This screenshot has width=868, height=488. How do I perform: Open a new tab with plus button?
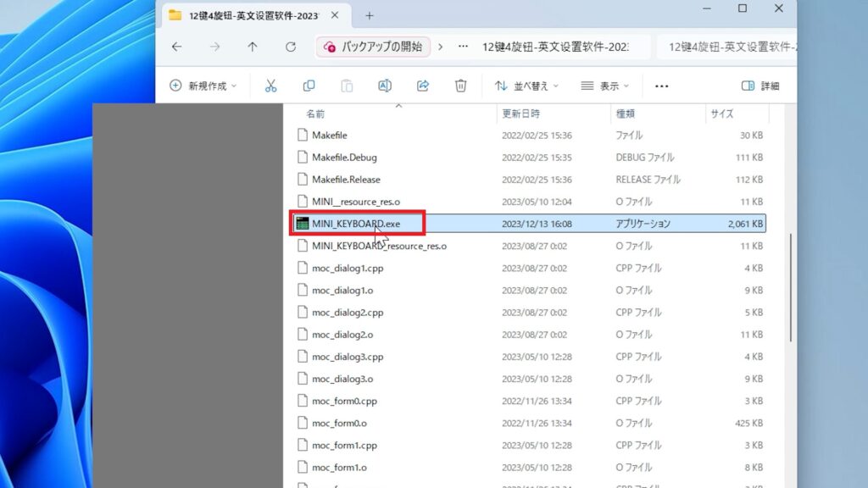pos(370,16)
